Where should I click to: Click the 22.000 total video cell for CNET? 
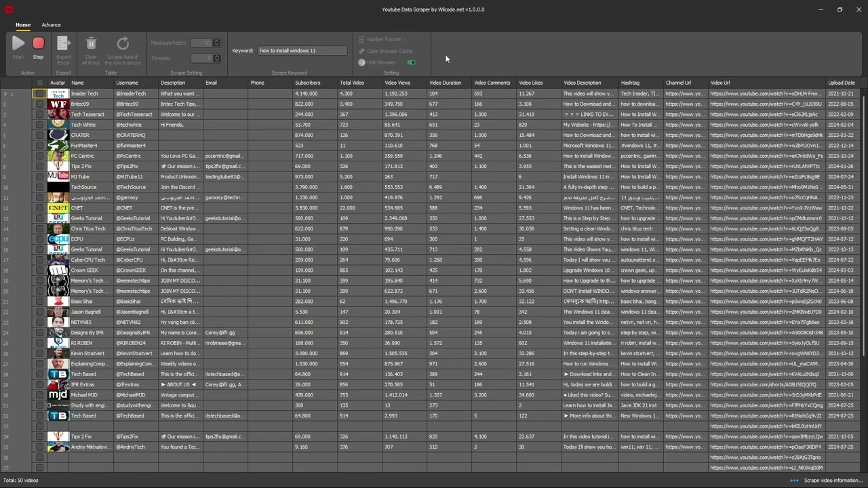click(360, 208)
